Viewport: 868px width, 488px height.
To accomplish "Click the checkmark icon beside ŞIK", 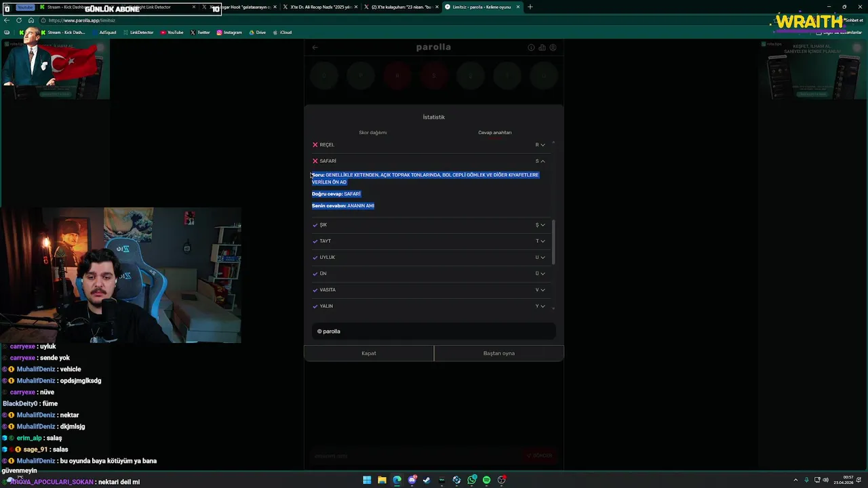I will point(315,225).
